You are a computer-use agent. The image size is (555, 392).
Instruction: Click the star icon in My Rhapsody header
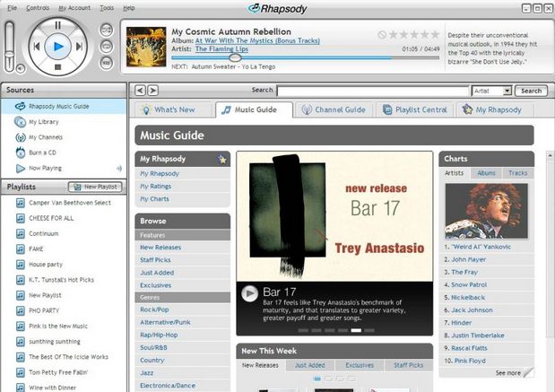tap(222, 160)
